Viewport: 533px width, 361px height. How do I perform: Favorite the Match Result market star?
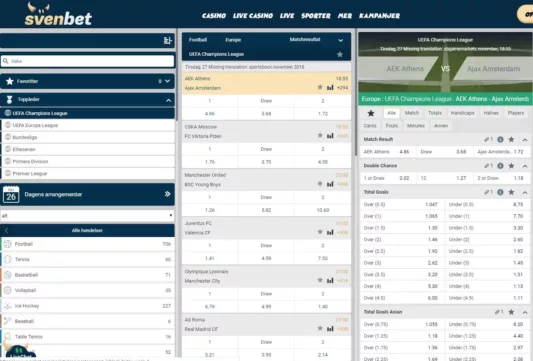click(x=511, y=139)
